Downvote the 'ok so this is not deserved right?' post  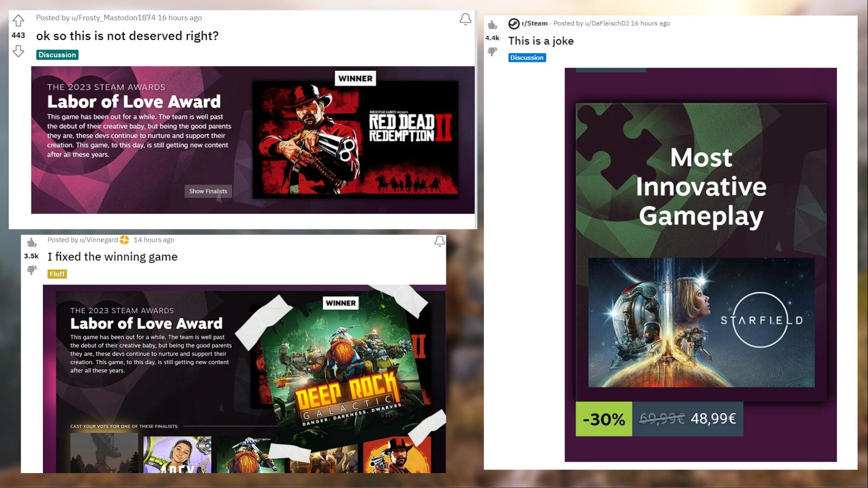click(x=18, y=51)
